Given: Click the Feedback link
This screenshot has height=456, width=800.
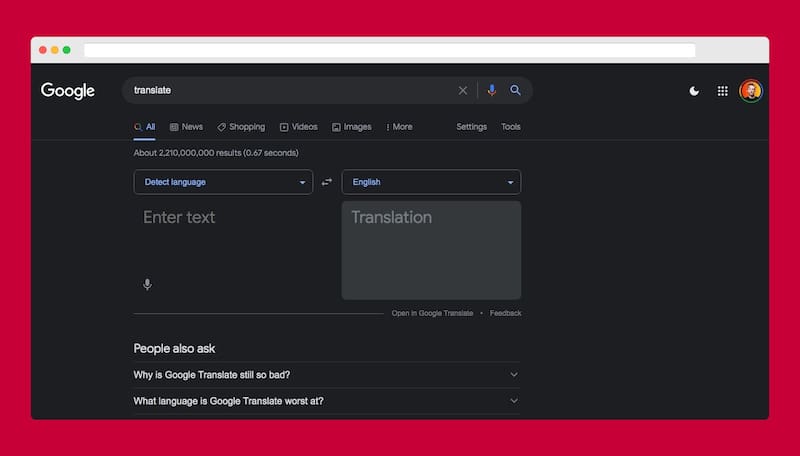Looking at the screenshot, I should [505, 313].
